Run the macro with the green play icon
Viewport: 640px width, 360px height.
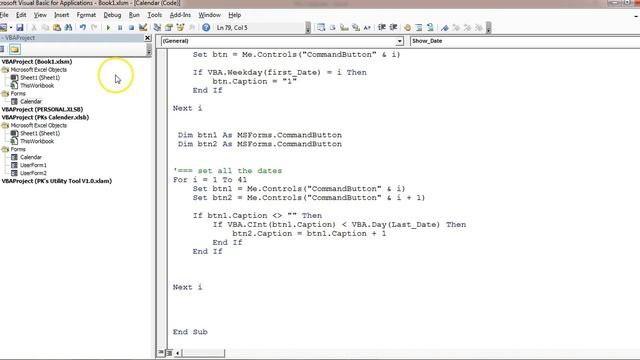[108, 27]
